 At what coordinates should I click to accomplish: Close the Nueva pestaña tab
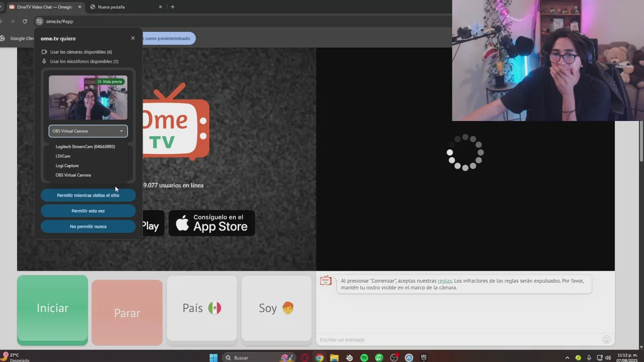click(160, 7)
